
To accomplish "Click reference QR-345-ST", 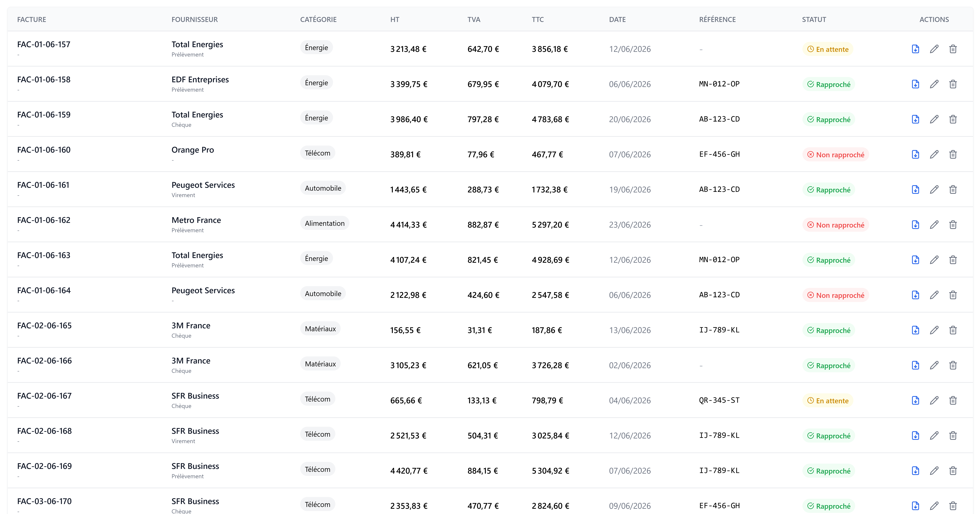I will tap(719, 400).
